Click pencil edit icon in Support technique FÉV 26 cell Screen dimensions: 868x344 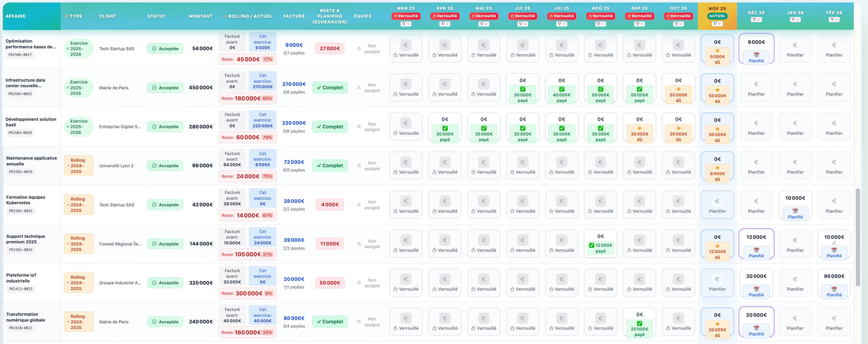834,243
